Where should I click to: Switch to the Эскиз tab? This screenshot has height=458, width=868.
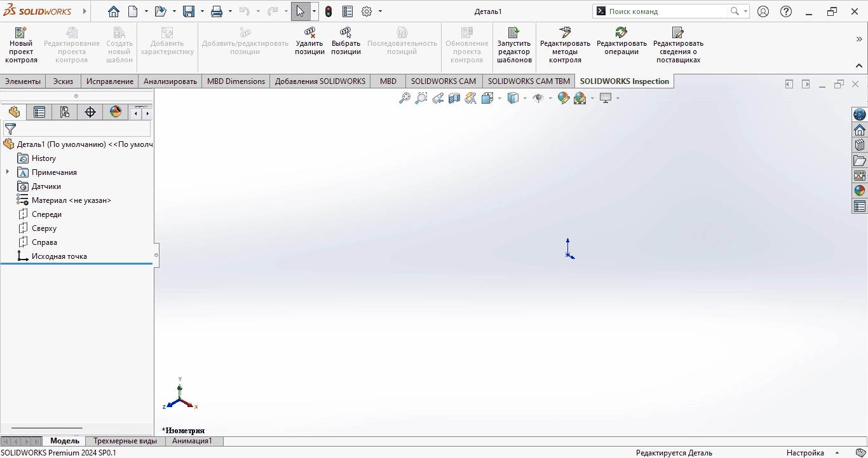click(63, 81)
